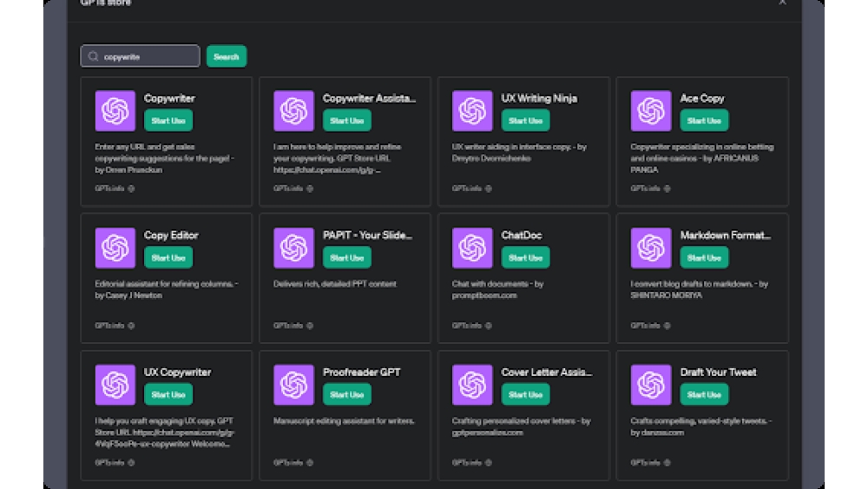Click the Ace Copy logo icon
The width and height of the screenshot is (868, 489).
[651, 111]
